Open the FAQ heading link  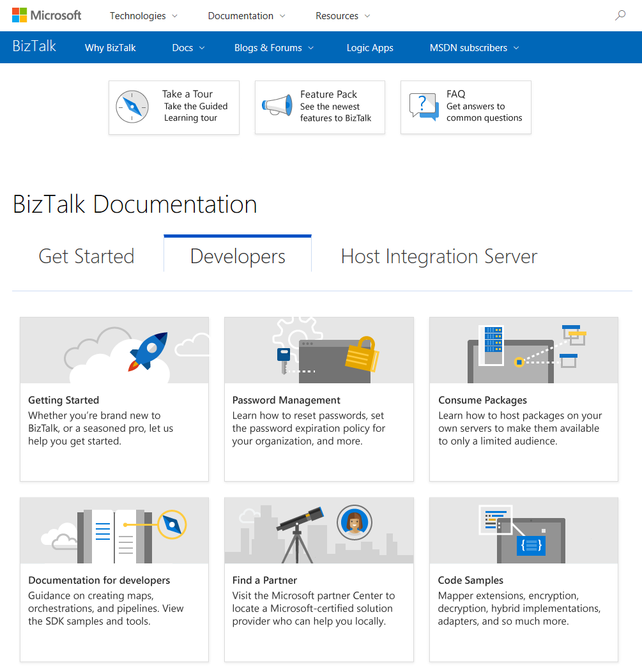coord(455,94)
